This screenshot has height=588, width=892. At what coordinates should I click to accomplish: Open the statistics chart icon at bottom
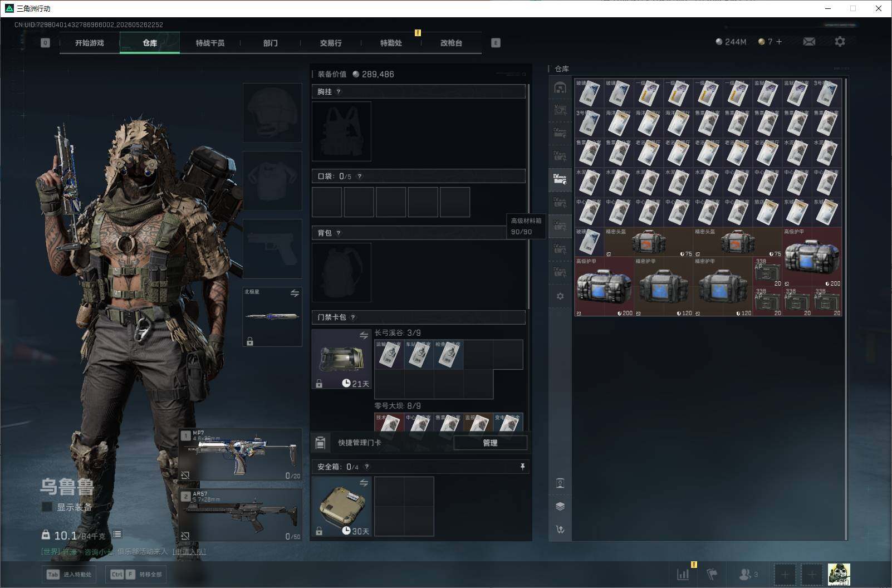pyautogui.click(x=683, y=574)
